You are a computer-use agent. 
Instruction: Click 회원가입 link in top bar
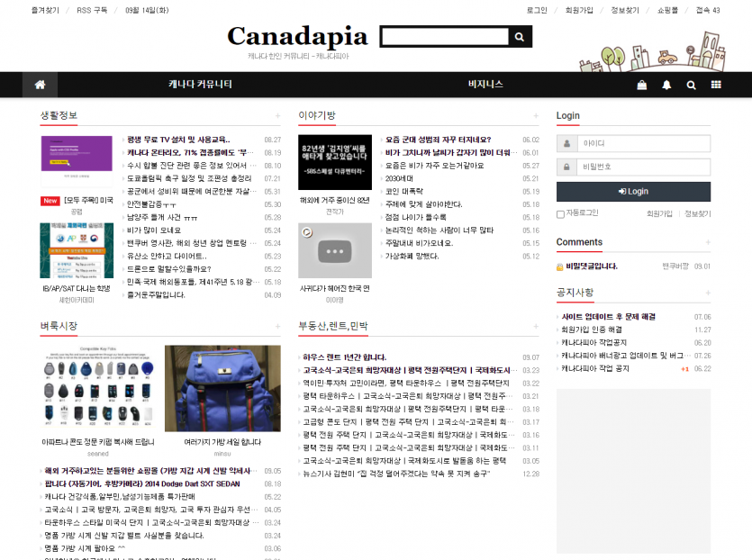pos(579,10)
